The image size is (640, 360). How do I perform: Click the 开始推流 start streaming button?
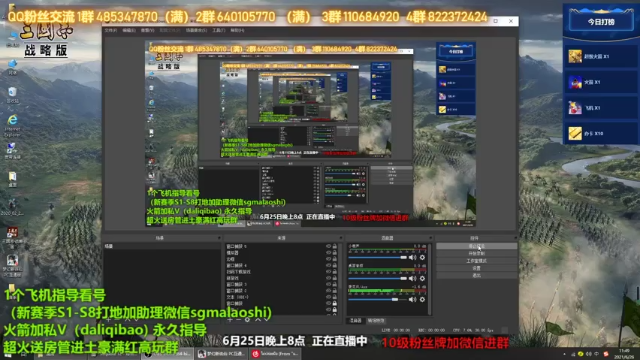tap(476, 246)
